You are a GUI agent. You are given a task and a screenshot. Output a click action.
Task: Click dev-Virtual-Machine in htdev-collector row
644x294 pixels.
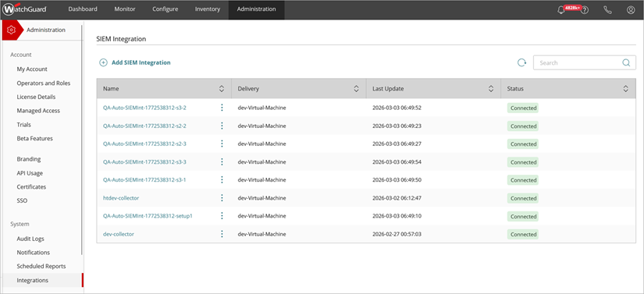[262, 198]
